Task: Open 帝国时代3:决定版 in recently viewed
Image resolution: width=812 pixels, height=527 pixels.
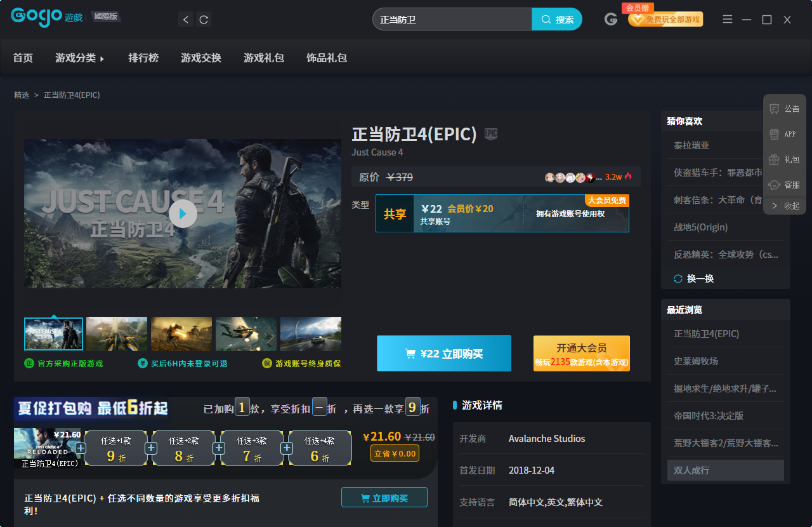Action: (709, 416)
